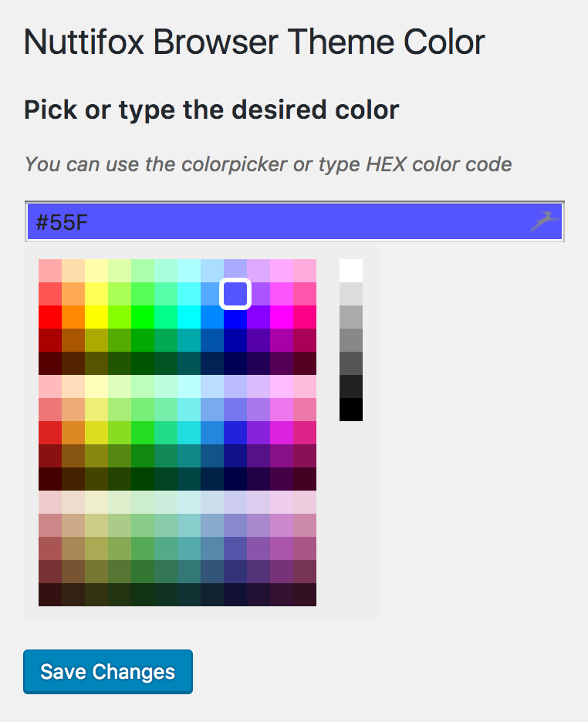
Task: Pick the lightest gray swatch below white
Action: pos(351,294)
